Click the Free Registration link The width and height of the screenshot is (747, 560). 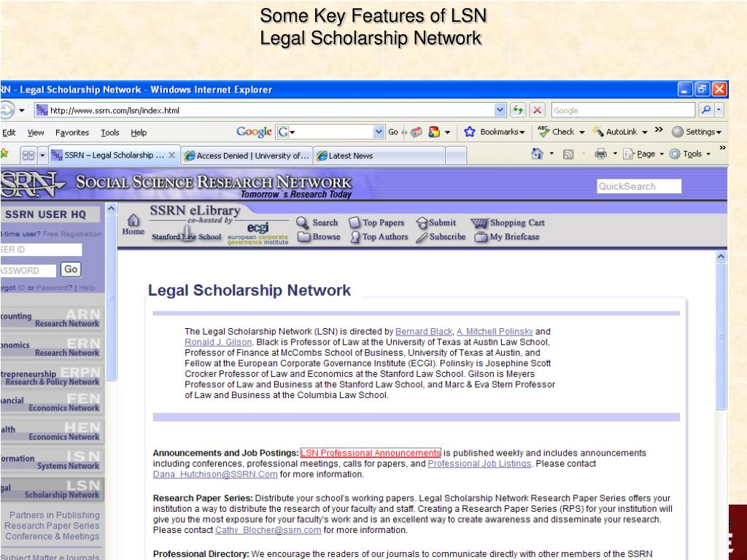(72, 234)
